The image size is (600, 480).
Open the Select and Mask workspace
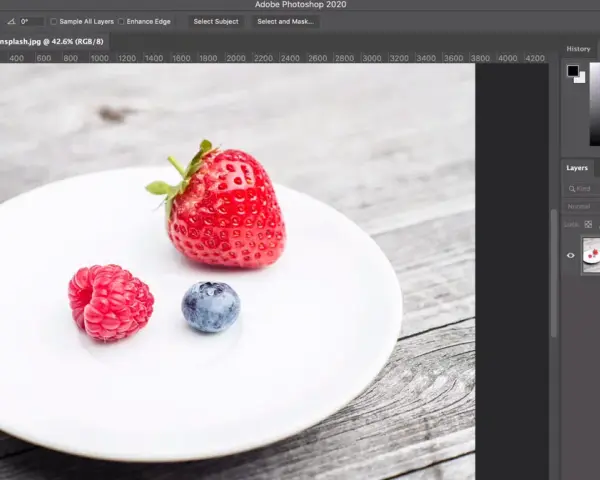point(285,21)
